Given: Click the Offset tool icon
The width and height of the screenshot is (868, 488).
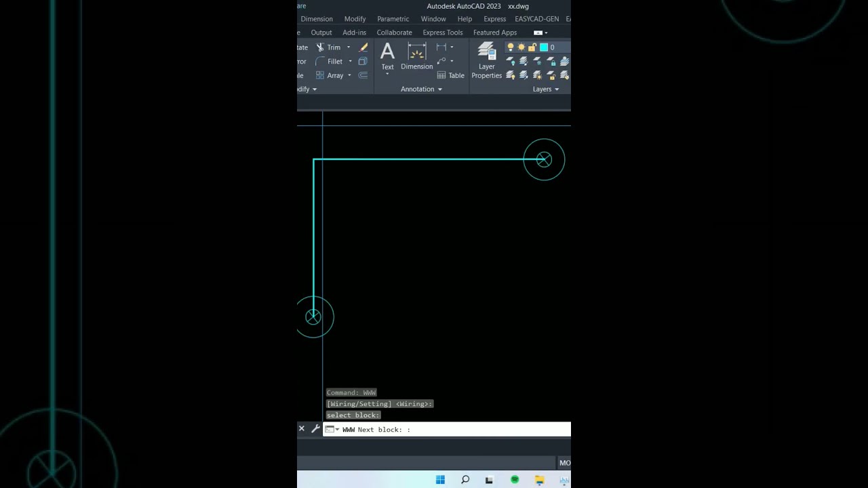Looking at the screenshot, I should (363, 75).
